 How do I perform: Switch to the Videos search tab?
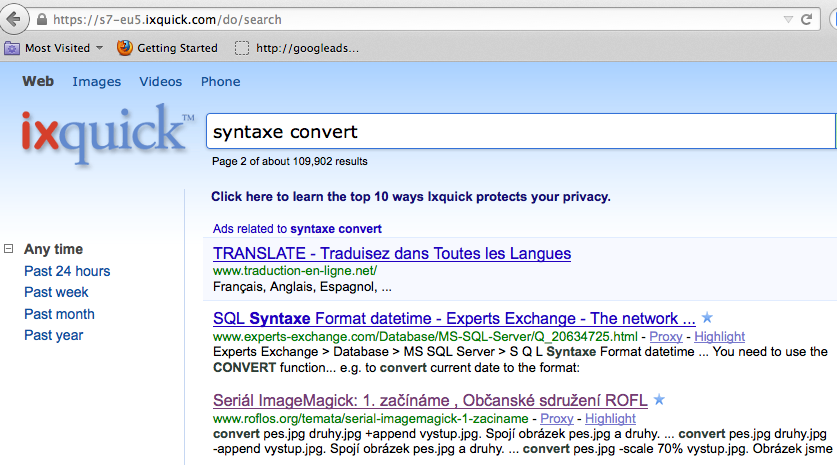pyautogui.click(x=161, y=82)
